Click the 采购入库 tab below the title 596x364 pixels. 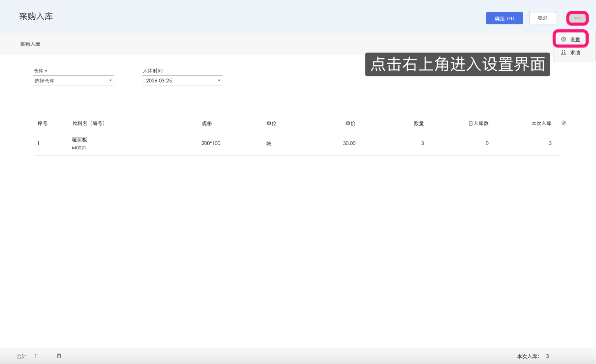point(30,44)
